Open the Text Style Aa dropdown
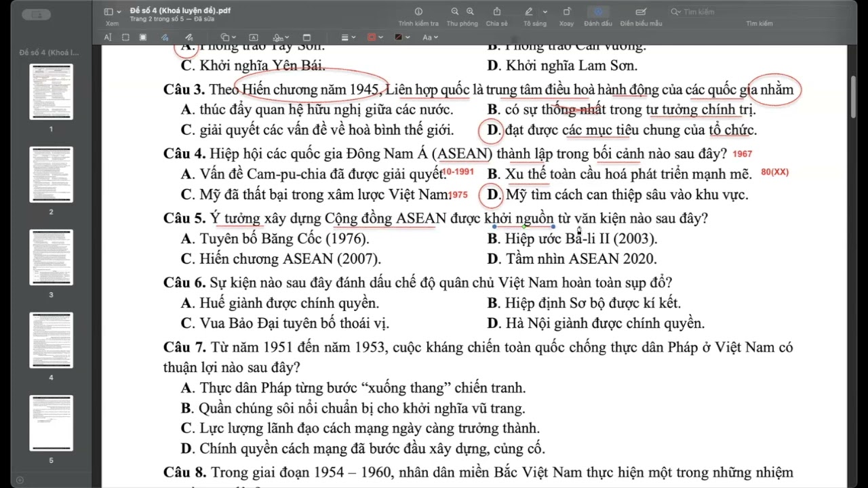Screen dimensions: 868x488 pyautogui.click(x=431, y=37)
